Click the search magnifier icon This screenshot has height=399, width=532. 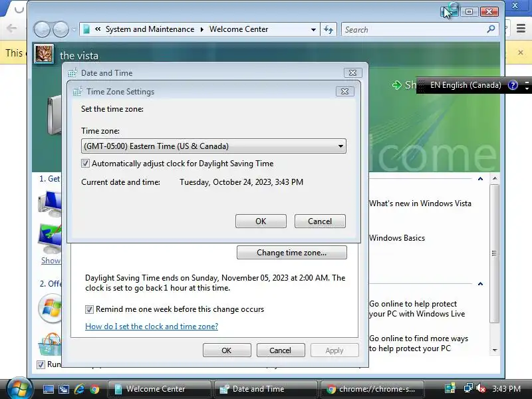pos(491,29)
